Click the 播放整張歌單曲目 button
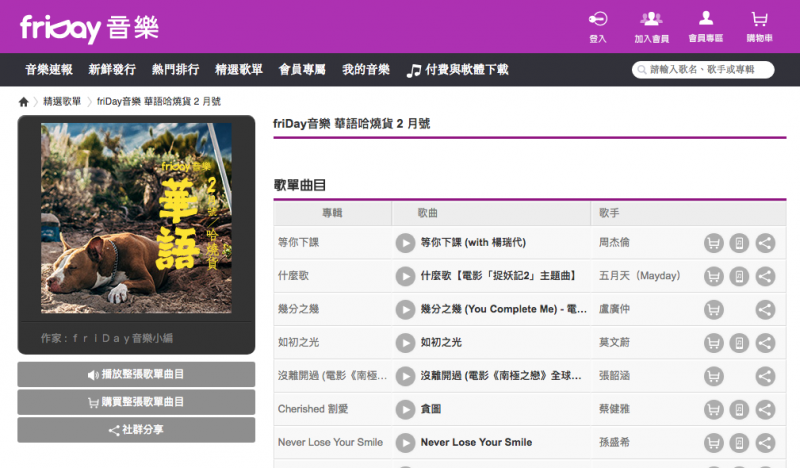This screenshot has width=800, height=468. point(136,374)
